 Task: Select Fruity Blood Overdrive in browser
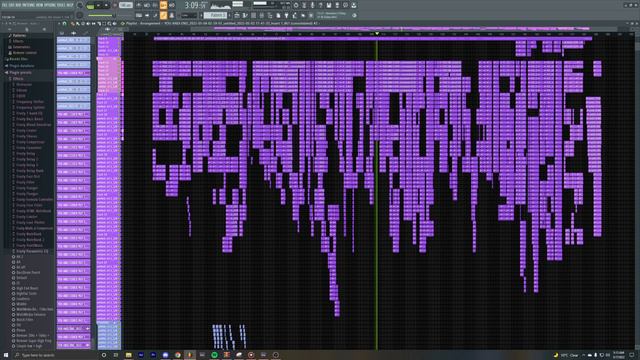[33, 124]
